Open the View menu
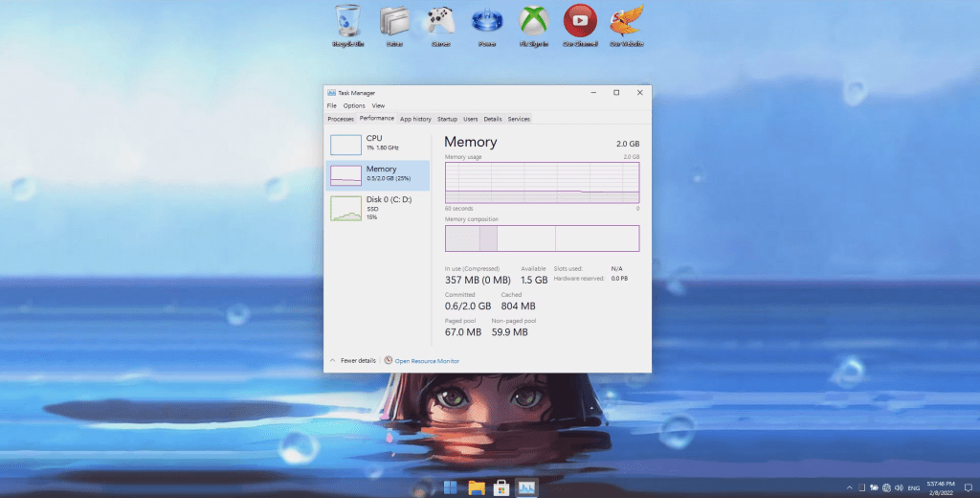This screenshot has width=980, height=498. (x=378, y=105)
